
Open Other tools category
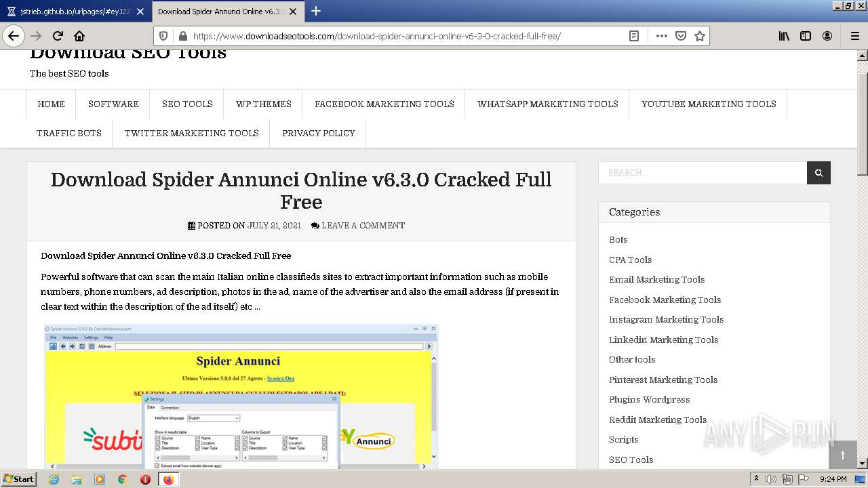coord(632,359)
